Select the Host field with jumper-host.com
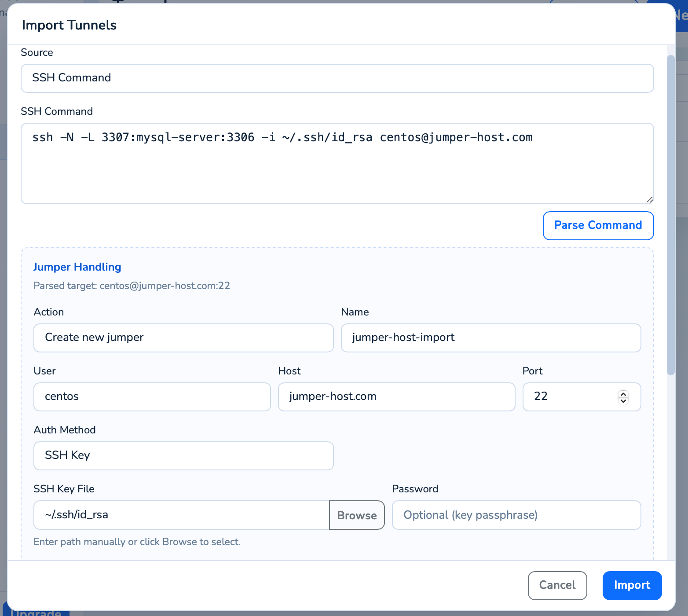Viewport: 688px width, 616px height. (396, 397)
